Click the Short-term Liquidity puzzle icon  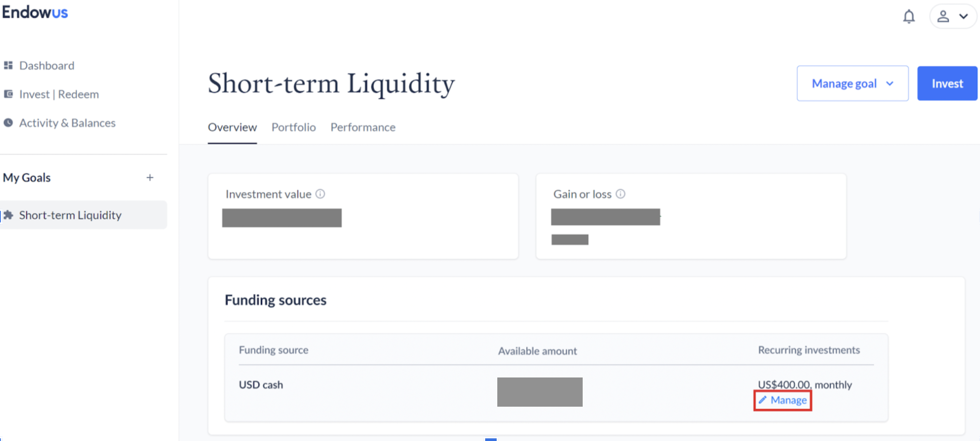pyautogui.click(x=8, y=215)
